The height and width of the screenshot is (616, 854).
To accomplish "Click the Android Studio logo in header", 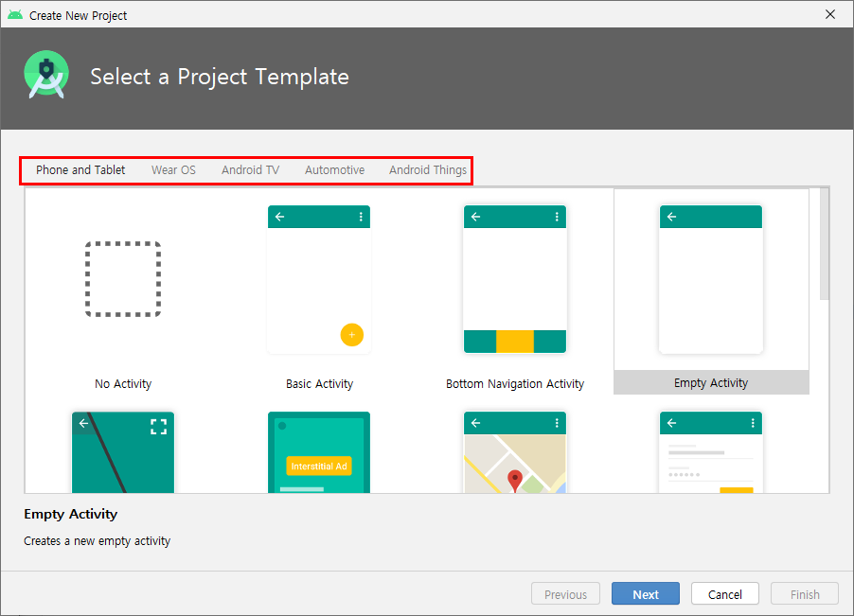I will pos(46,75).
